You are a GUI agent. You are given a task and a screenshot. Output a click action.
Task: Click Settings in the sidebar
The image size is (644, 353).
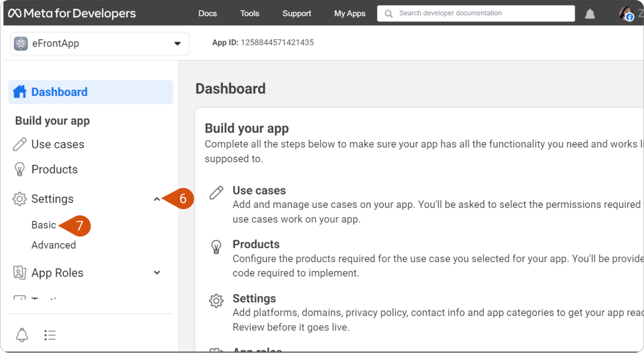[x=52, y=199]
